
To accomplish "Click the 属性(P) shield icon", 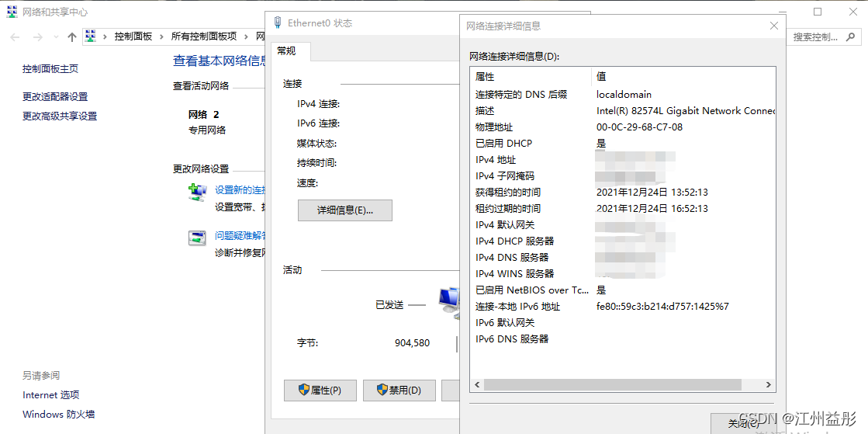I will click(x=303, y=391).
